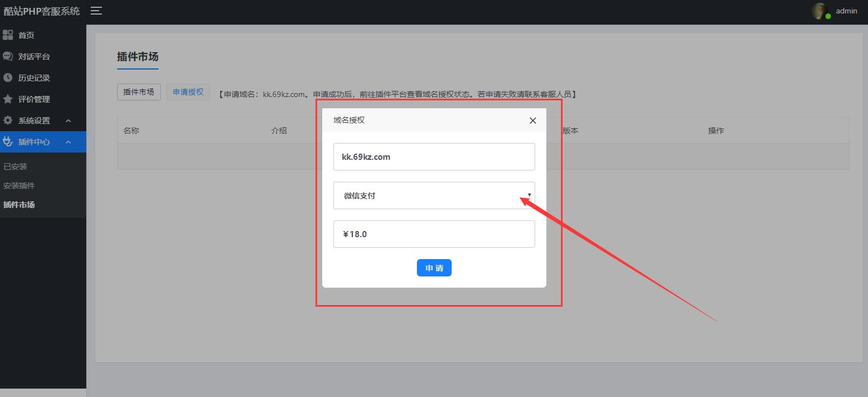This screenshot has height=397, width=868.
Task: Open the 已安装 submenu item
Action: coord(15,167)
